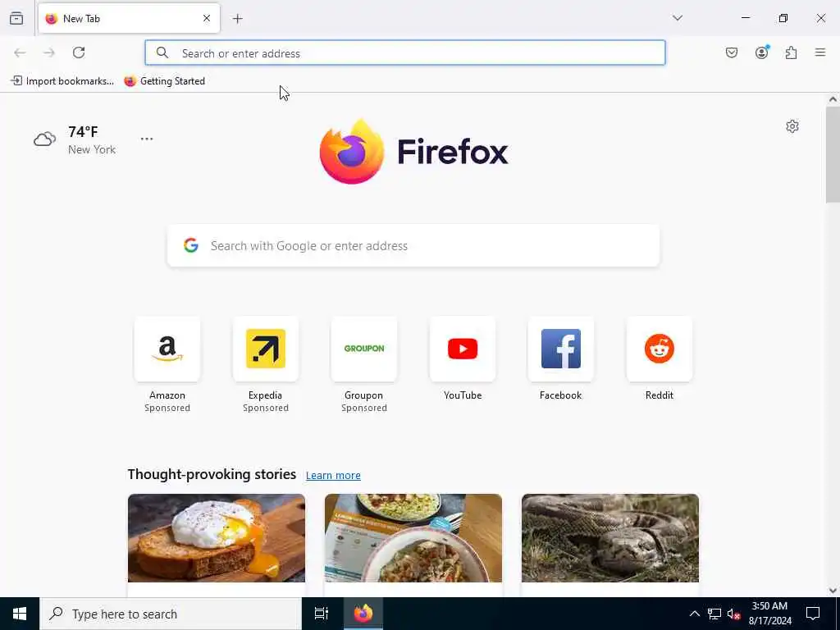Open the Getting Started bookmark
This screenshot has height=630, width=840.
164,81
